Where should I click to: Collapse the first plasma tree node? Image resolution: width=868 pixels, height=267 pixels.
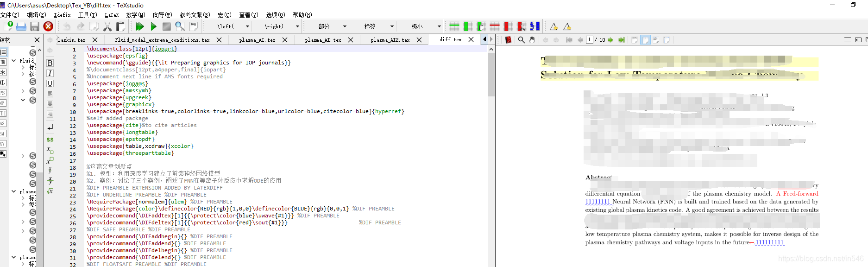(x=13, y=191)
